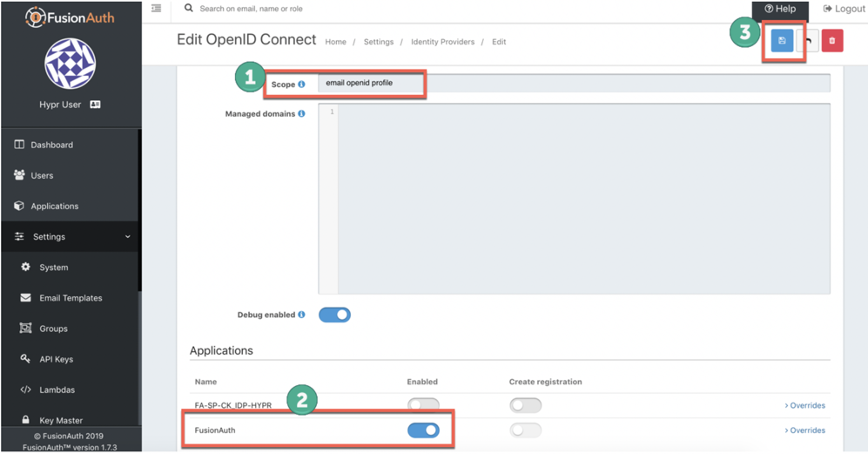Toggle the sidebar collapse icon
Image resolution: width=868 pixels, height=454 pixels.
click(157, 9)
